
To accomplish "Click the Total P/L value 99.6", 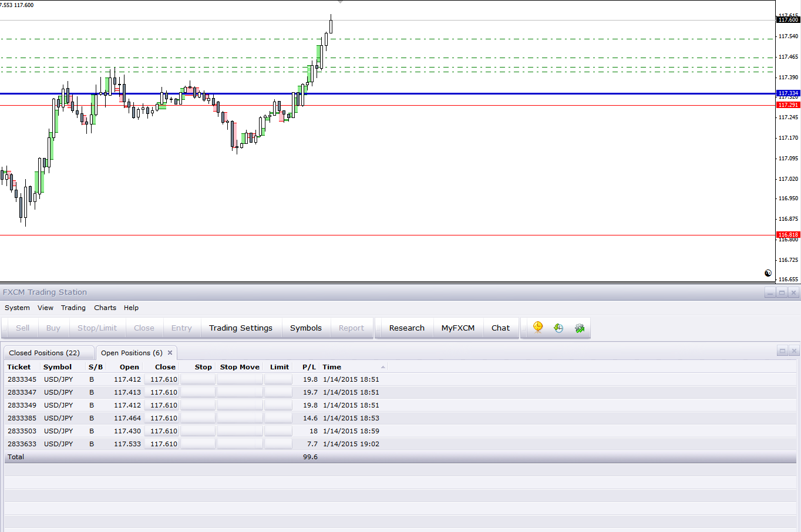I will 310,457.
